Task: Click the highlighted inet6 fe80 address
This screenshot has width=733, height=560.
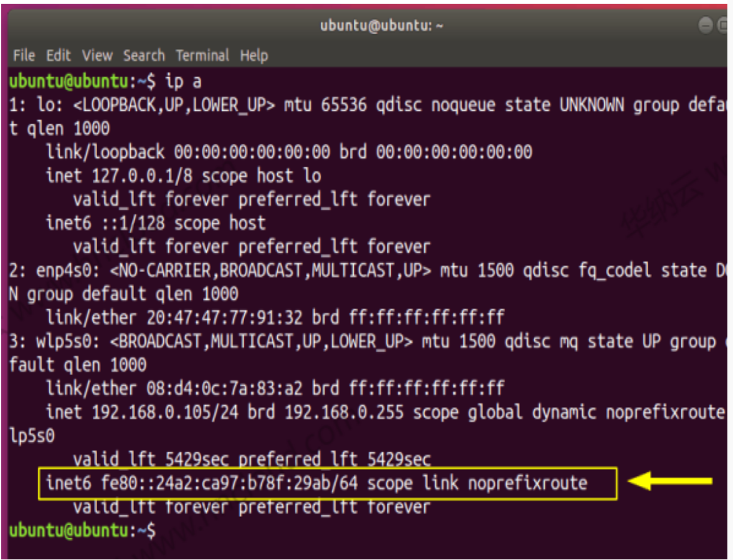Action: point(225,483)
